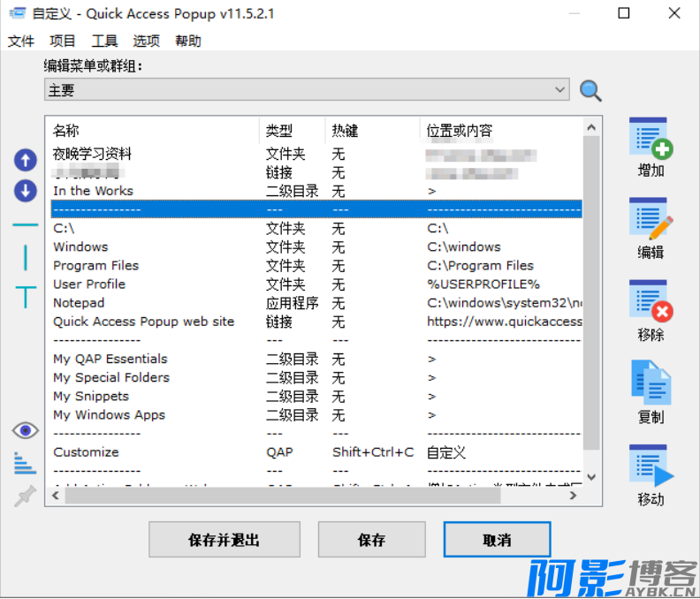The width and height of the screenshot is (700, 599).
Task: Click the Quick Access Popup title bar icon
Action: [x=18, y=13]
